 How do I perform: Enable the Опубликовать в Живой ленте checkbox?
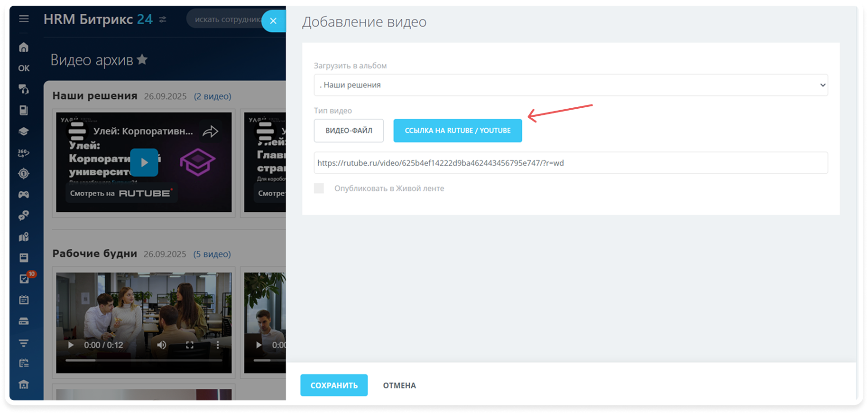pyautogui.click(x=319, y=188)
